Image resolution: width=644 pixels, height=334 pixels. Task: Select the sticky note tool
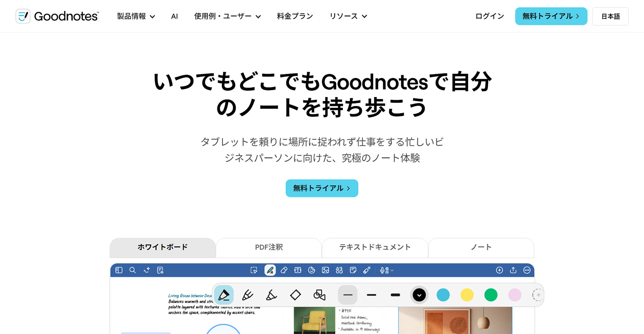point(353,270)
